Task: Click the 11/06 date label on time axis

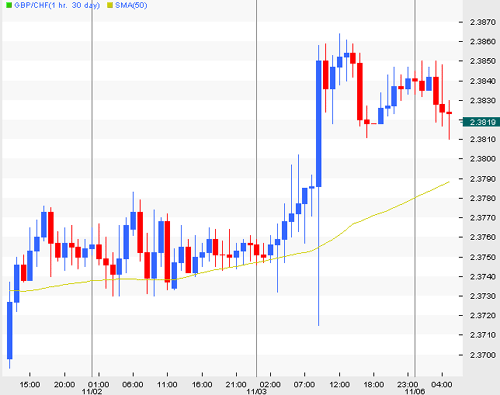Action: tap(415, 391)
